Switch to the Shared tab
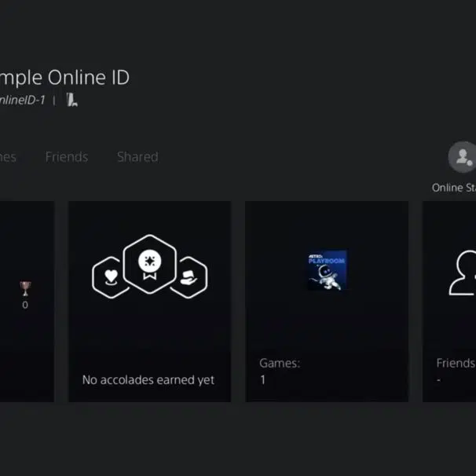The height and width of the screenshot is (476, 476). click(x=137, y=157)
